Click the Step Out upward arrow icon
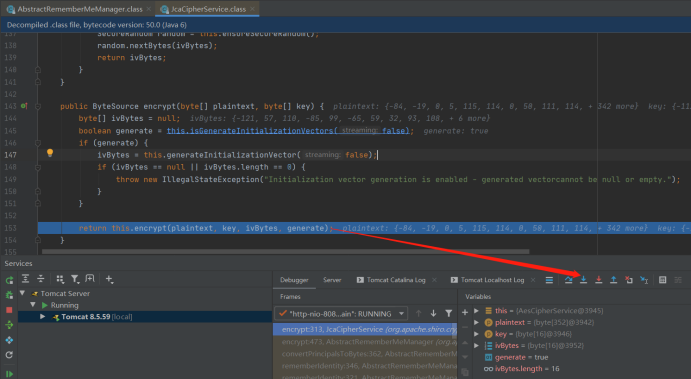This screenshot has height=379, width=691. (613, 280)
